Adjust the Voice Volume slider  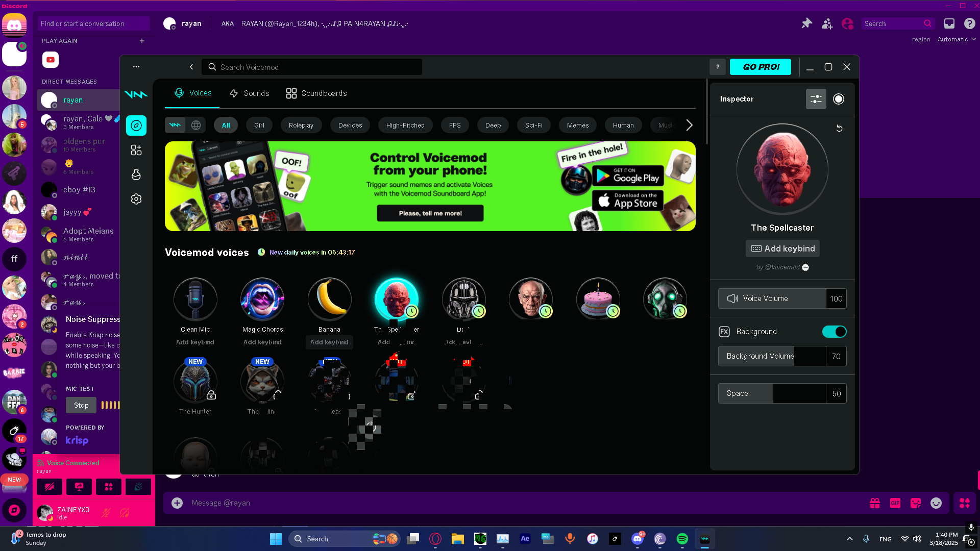(772, 298)
